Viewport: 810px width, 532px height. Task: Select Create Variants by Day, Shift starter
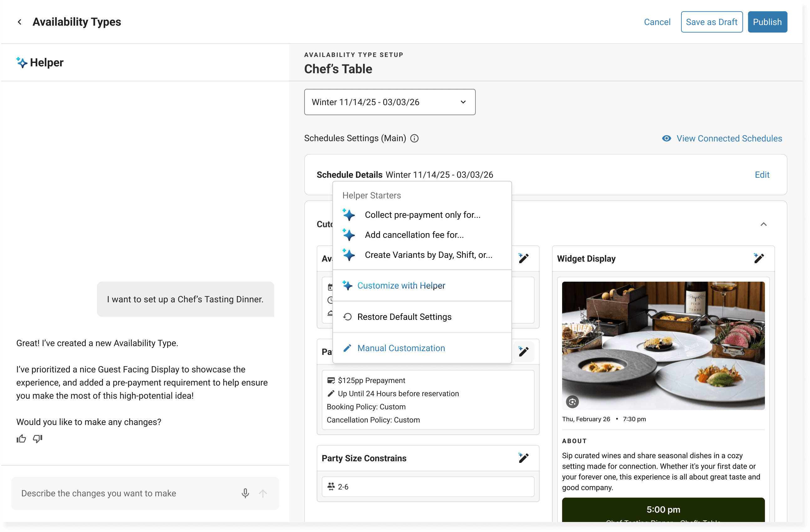428,255
